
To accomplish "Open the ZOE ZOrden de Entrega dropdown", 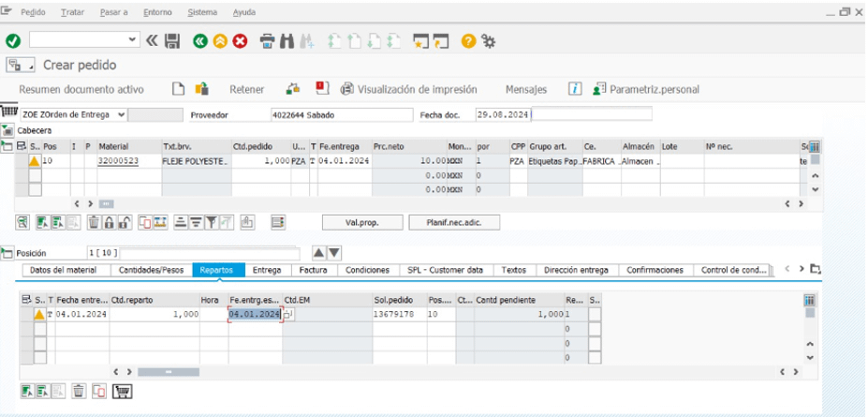I will [119, 114].
